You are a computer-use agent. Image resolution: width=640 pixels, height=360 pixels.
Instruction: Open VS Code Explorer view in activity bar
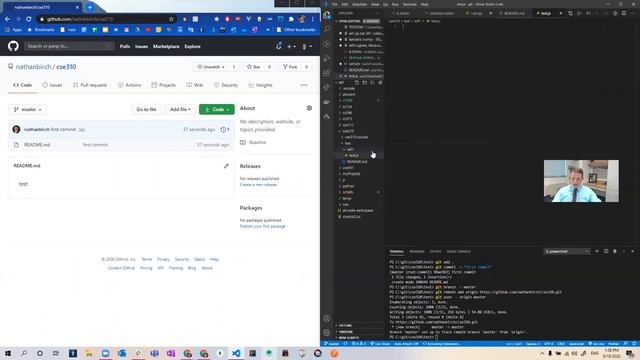(327, 15)
